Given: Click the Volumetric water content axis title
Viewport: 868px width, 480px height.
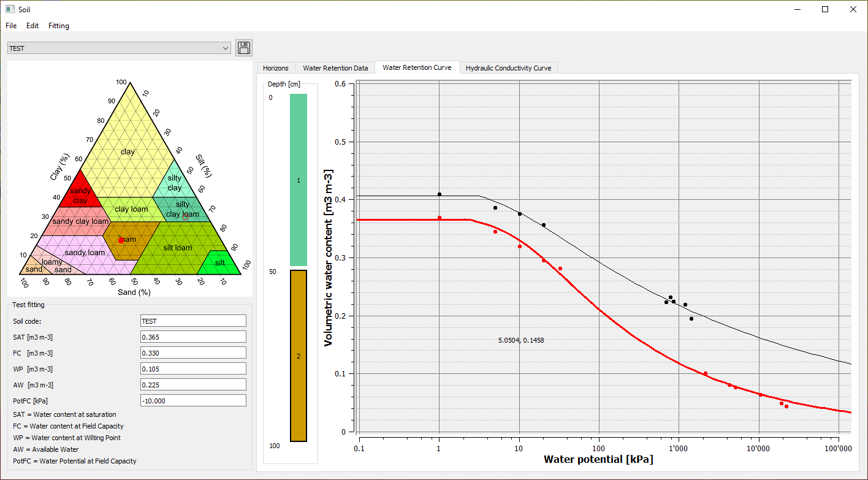Looking at the screenshot, I should tap(329, 258).
